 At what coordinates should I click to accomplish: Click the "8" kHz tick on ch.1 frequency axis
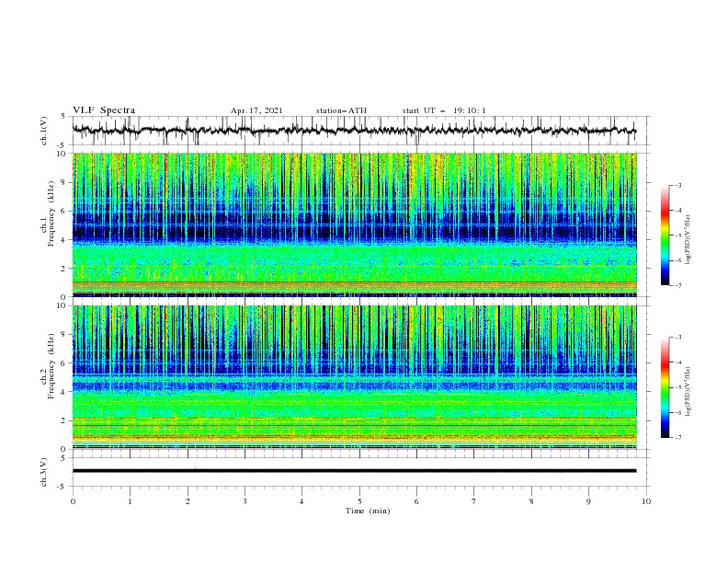tap(65, 182)
